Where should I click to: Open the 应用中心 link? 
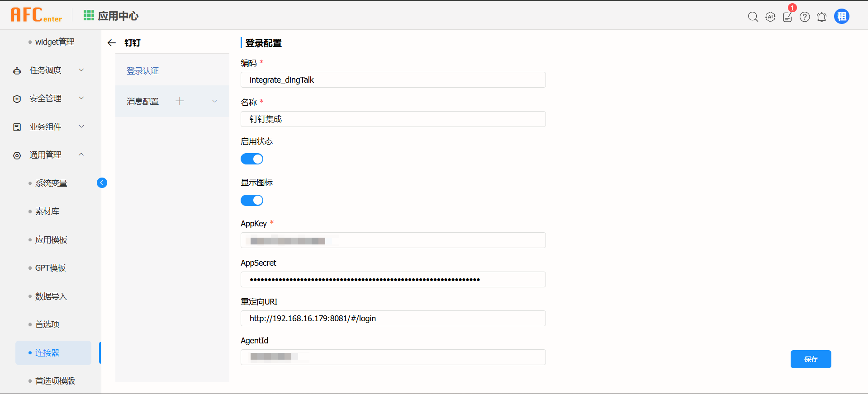pyautogui.click(x=111, y=16)
